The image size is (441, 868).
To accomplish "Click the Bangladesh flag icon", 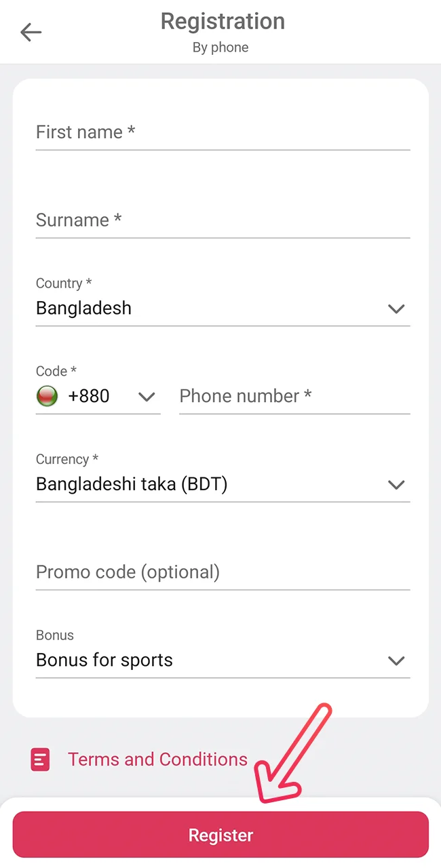I will pos(47,396).
